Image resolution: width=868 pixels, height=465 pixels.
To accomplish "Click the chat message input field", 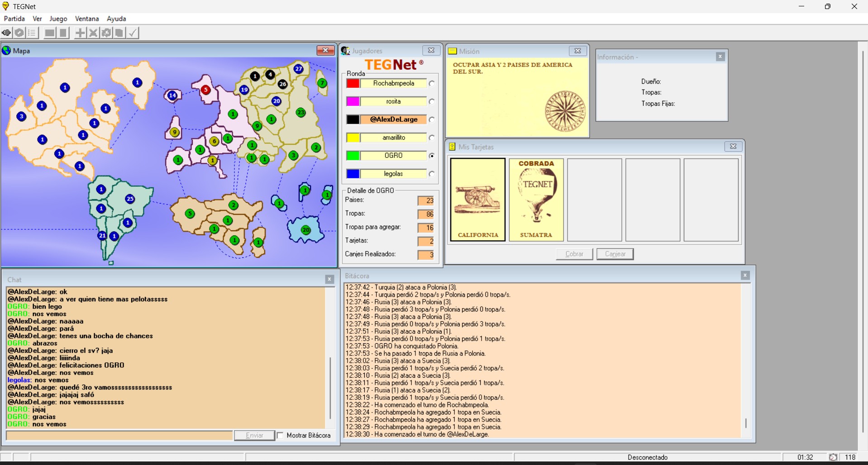I will (119, 436).
